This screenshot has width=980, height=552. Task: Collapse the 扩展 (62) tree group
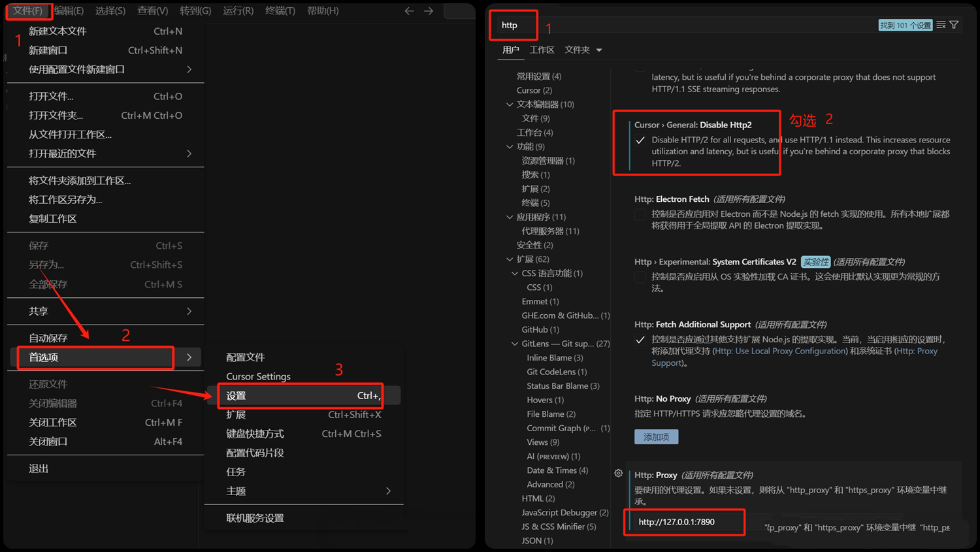tap(510, 259)
